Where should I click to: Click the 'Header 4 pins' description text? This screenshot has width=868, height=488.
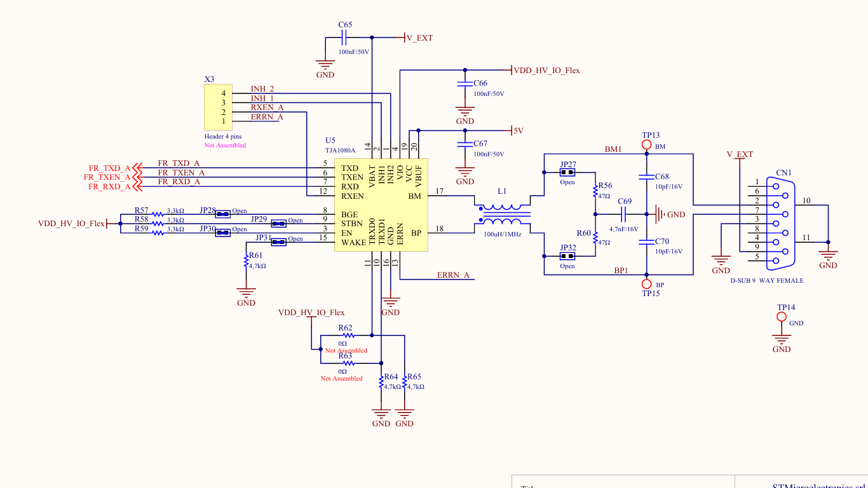[223, 137]
